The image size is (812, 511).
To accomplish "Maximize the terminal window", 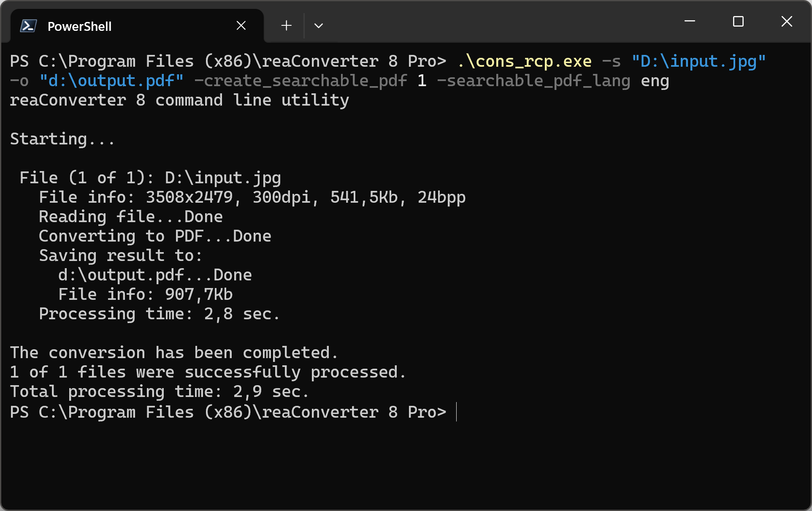I will (x=738, y=21).
